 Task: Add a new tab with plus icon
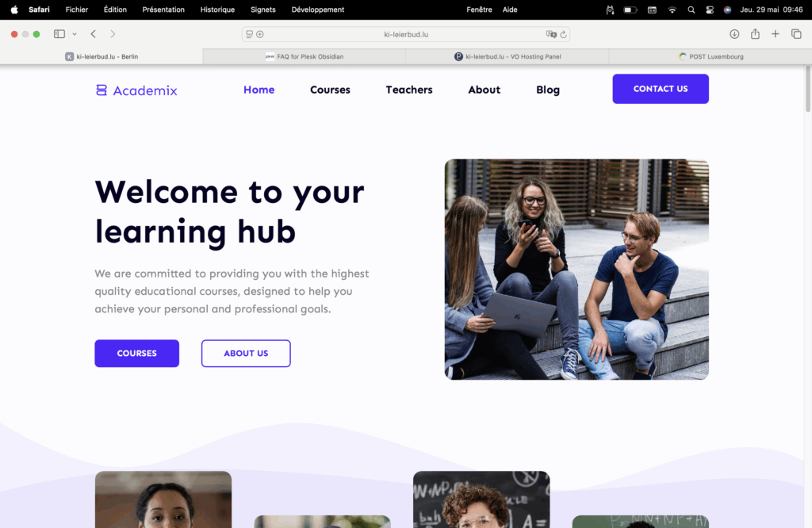776,34
